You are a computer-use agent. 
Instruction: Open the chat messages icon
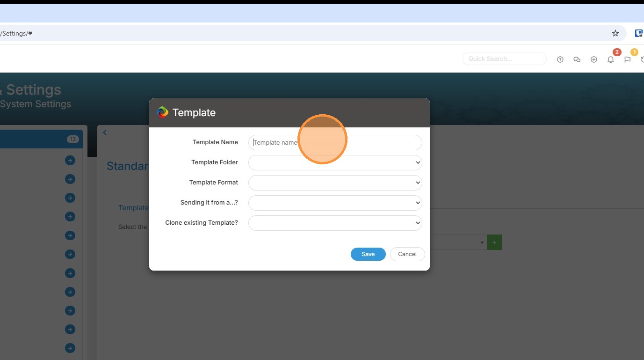577,59
